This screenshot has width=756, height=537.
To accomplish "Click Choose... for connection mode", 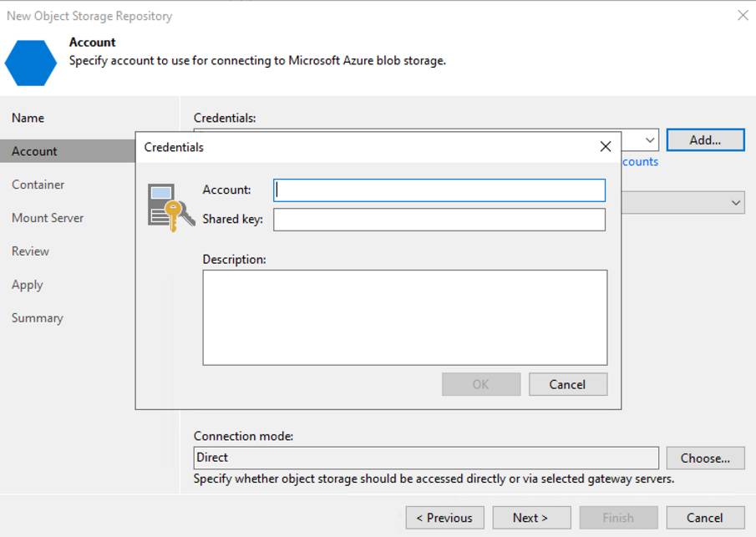I will click(705, 458).
